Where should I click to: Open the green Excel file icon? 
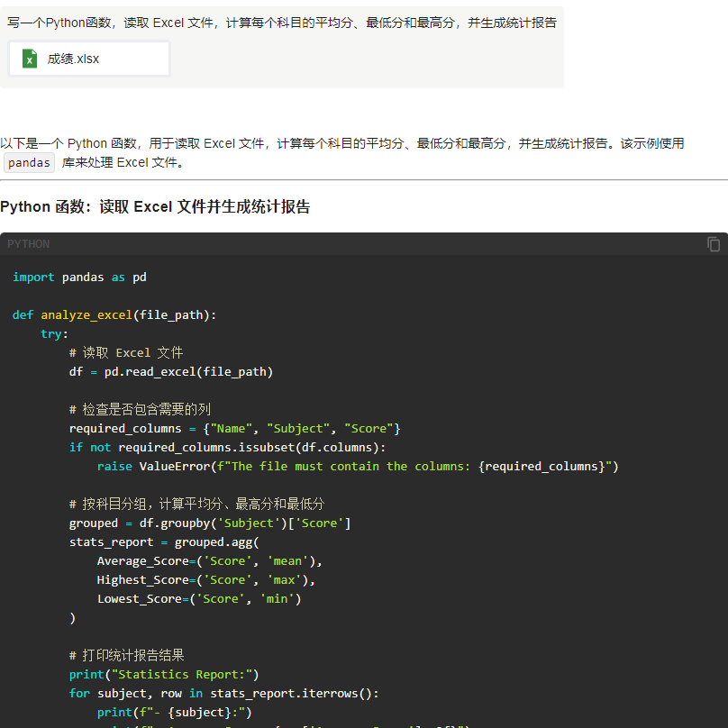tap(30, 59)
